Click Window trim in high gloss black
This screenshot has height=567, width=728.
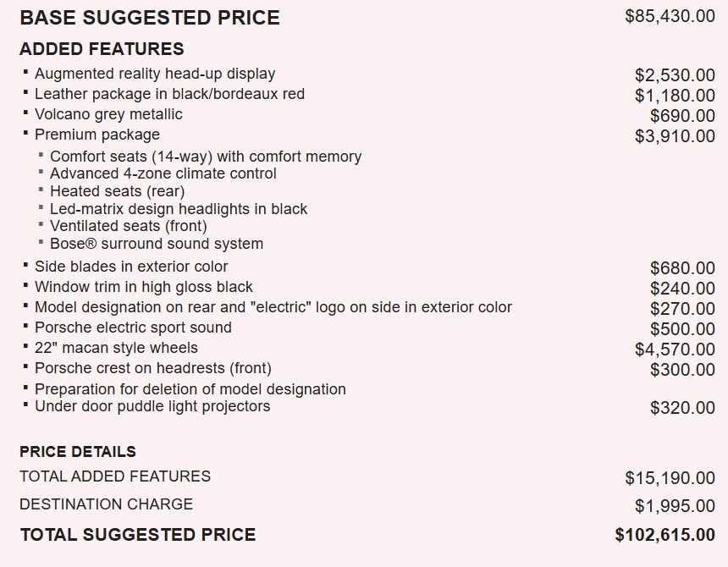point(144,287)
